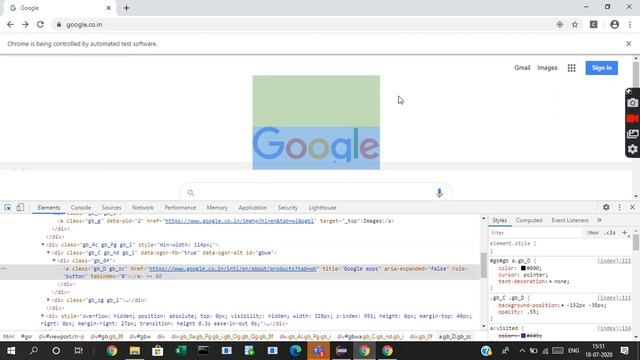Select breadcrumb a.gb_D.gb_zc
Image resolution: width=640 pixels, height=360 pixels.
[455, 337]
